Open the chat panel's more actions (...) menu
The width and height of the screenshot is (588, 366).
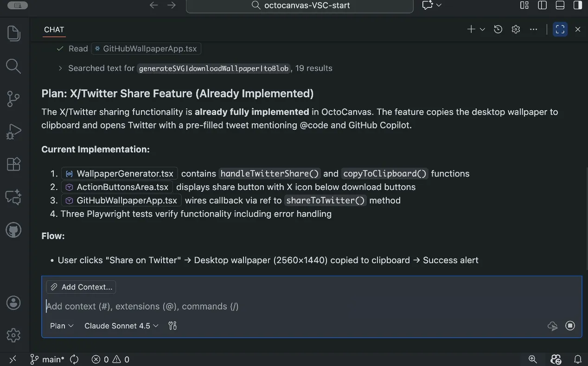coord(534,29)
